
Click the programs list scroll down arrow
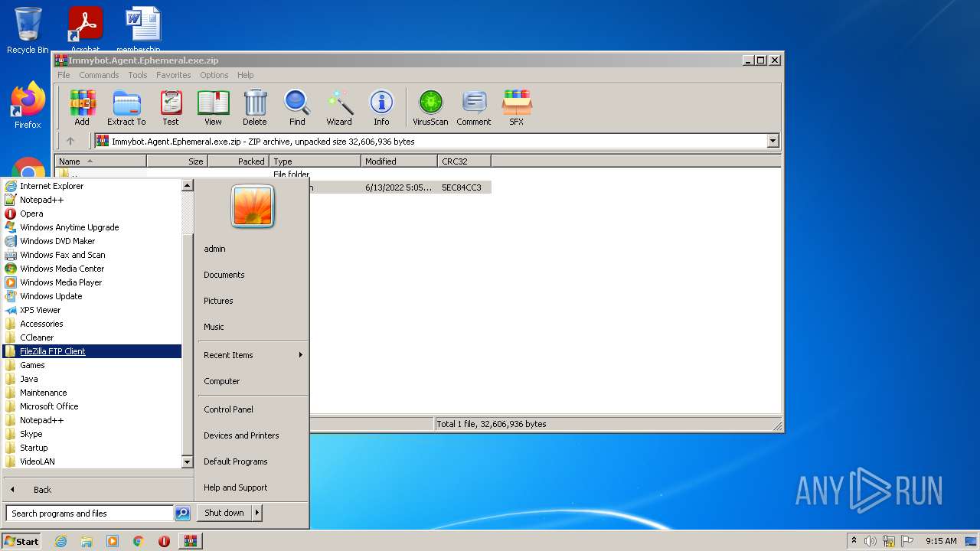pos(187,461)
